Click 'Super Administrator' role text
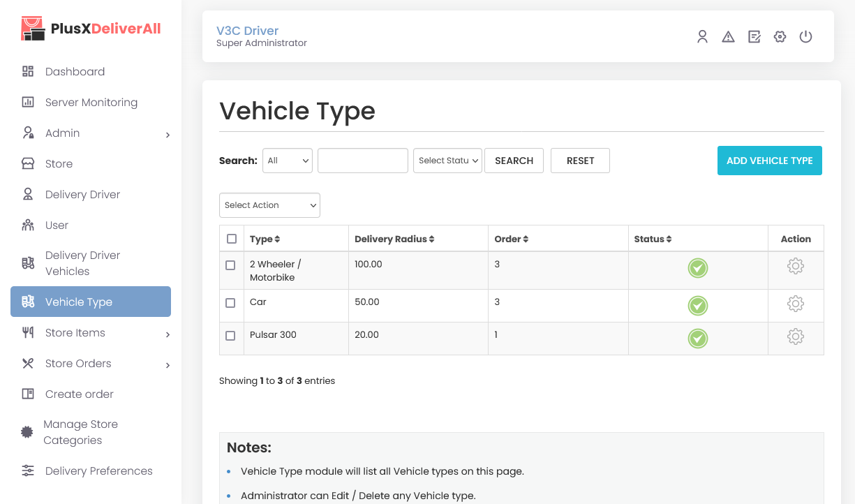The image size is (855, 504). pyautogui.click(x=262, y=43)
